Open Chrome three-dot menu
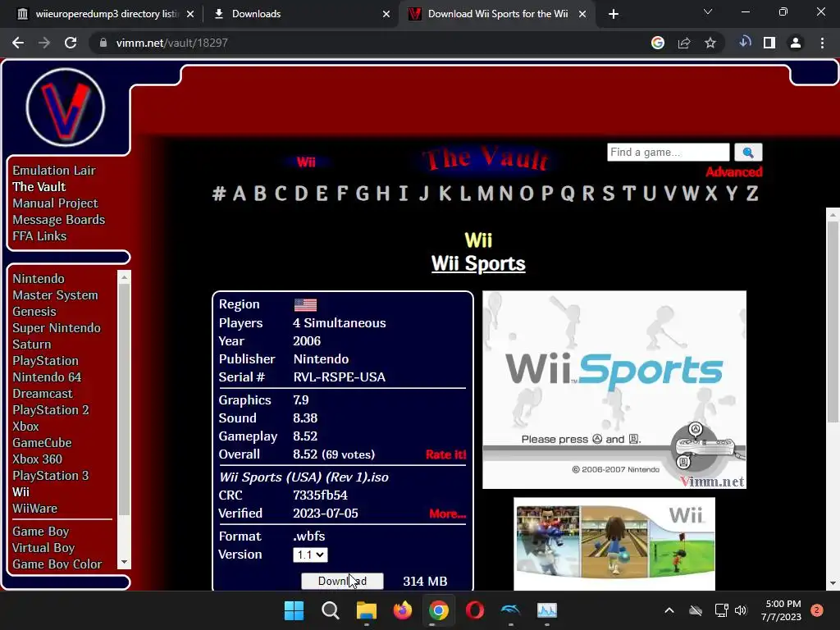840x630 pixels. (x=822, y=43)
